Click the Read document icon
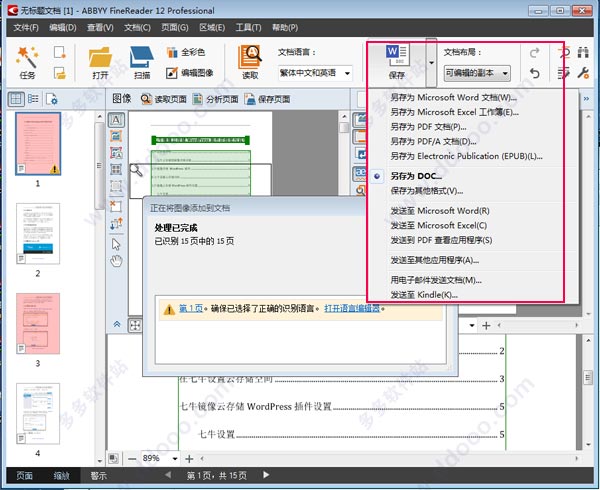Viewport: 600px width, 490px height. (250, 57)
